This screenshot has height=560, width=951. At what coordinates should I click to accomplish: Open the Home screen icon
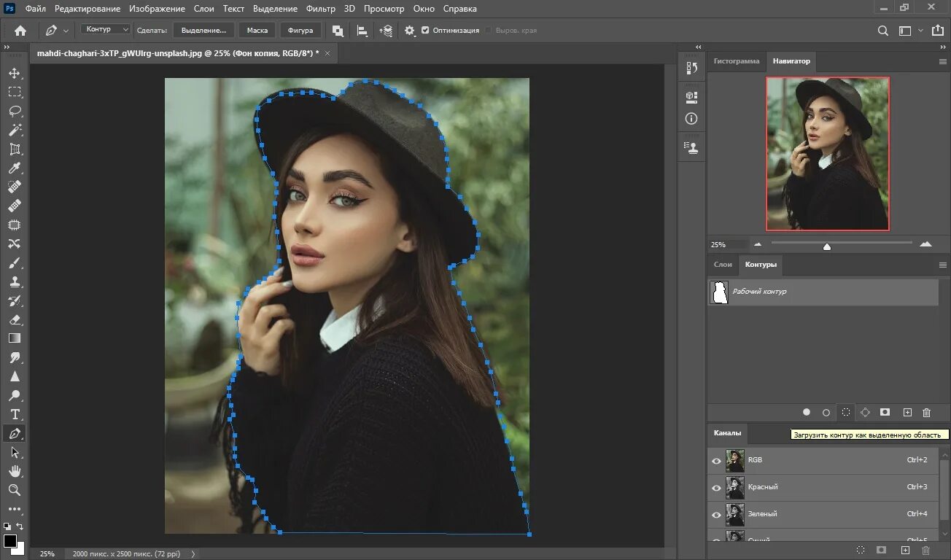click(20, 31)
